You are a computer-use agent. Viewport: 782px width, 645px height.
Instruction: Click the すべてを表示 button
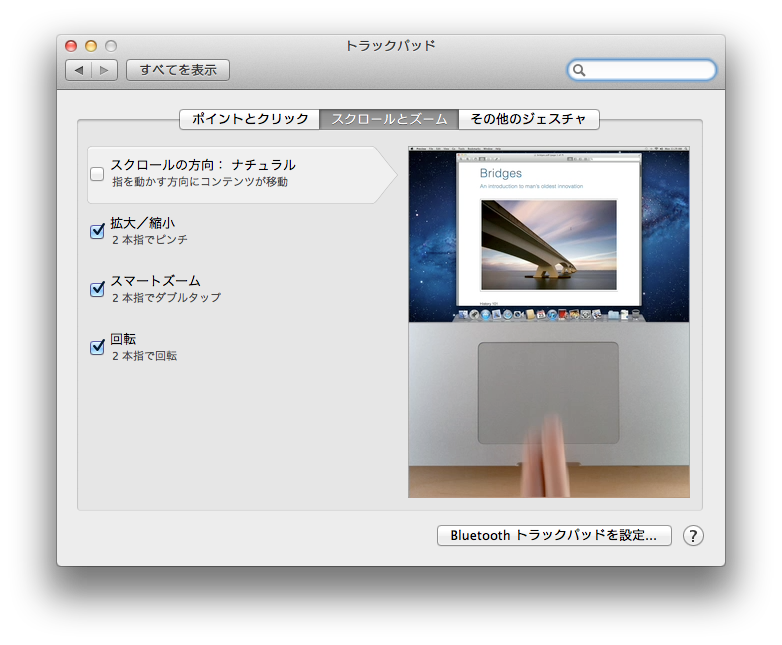pos(178,70)
